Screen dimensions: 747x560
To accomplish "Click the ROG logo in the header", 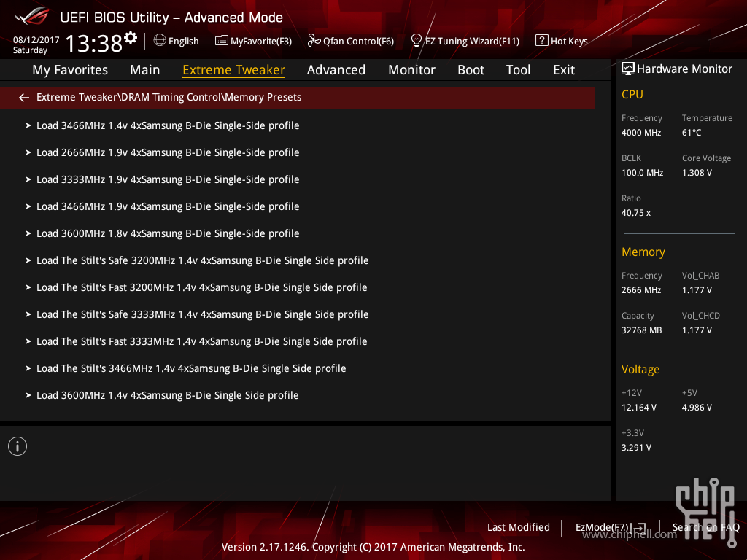I will pyautogui.click(x=32, y=16).
